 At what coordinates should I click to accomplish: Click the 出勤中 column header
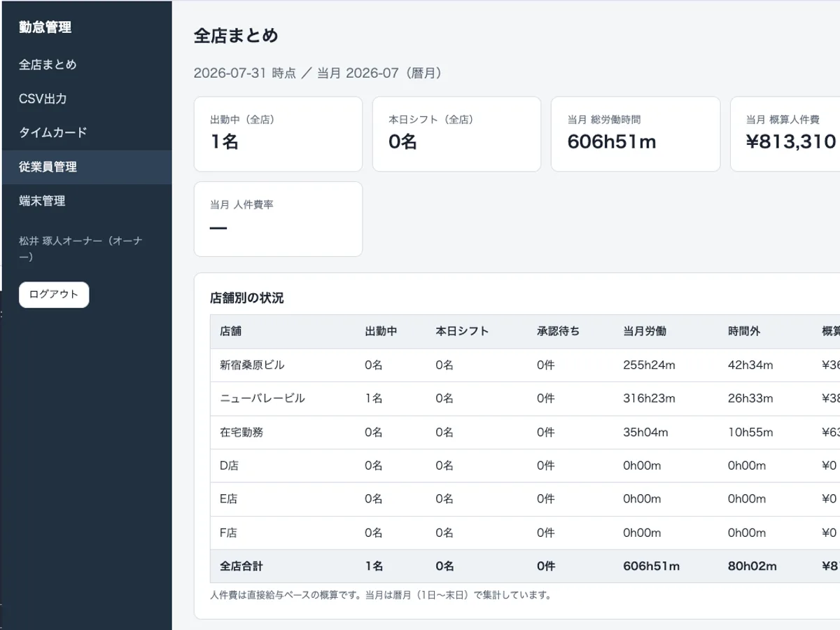click(x=381, y=332)
